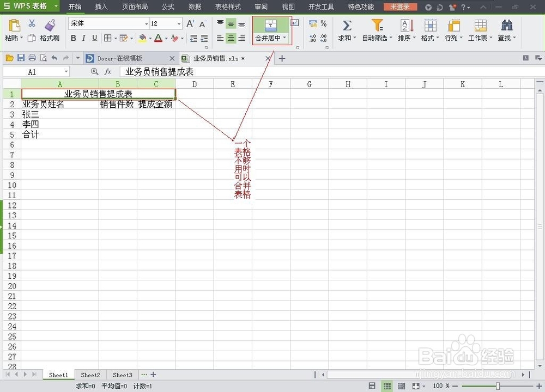Click the clear formatting eraser icon

tap(174, 38)
